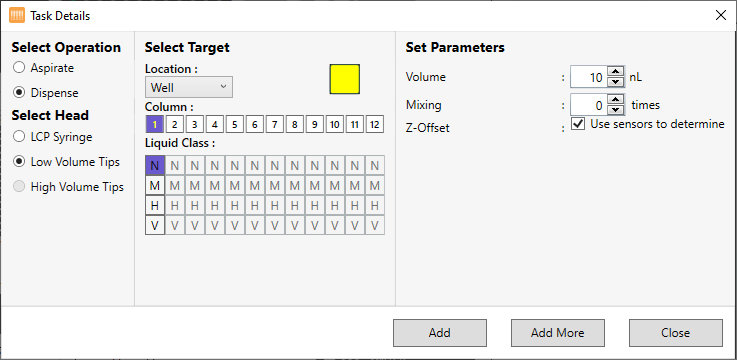Choose liquid class N in first column
This screenshot has height=360, width=737.
(155, 165)
